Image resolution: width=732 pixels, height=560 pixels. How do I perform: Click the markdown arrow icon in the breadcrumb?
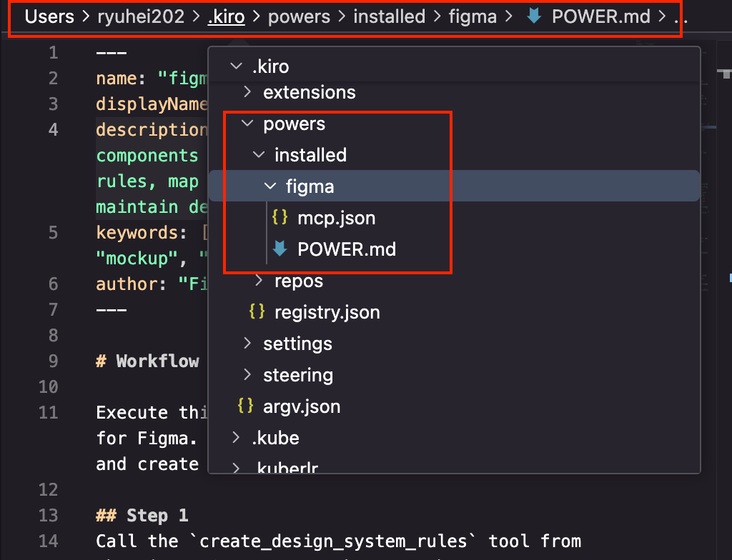click(533, 16)
